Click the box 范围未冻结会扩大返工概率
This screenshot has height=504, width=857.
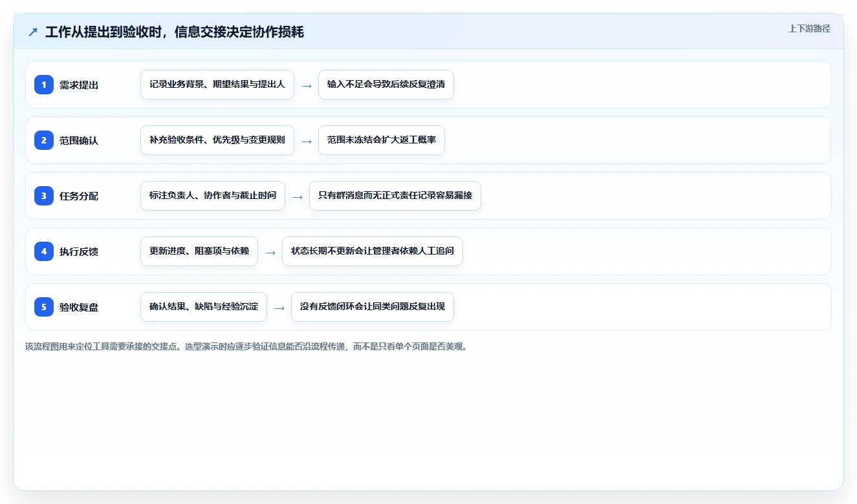(x=382, y=140)
